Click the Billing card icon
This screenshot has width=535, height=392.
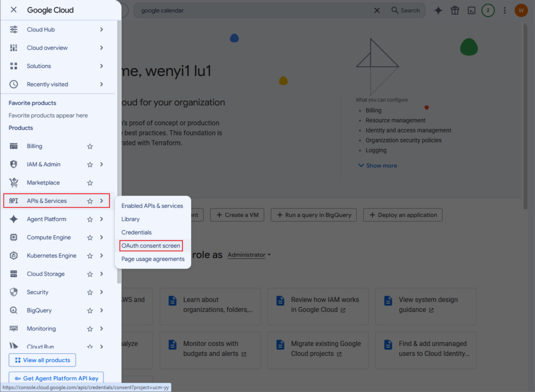14,146
